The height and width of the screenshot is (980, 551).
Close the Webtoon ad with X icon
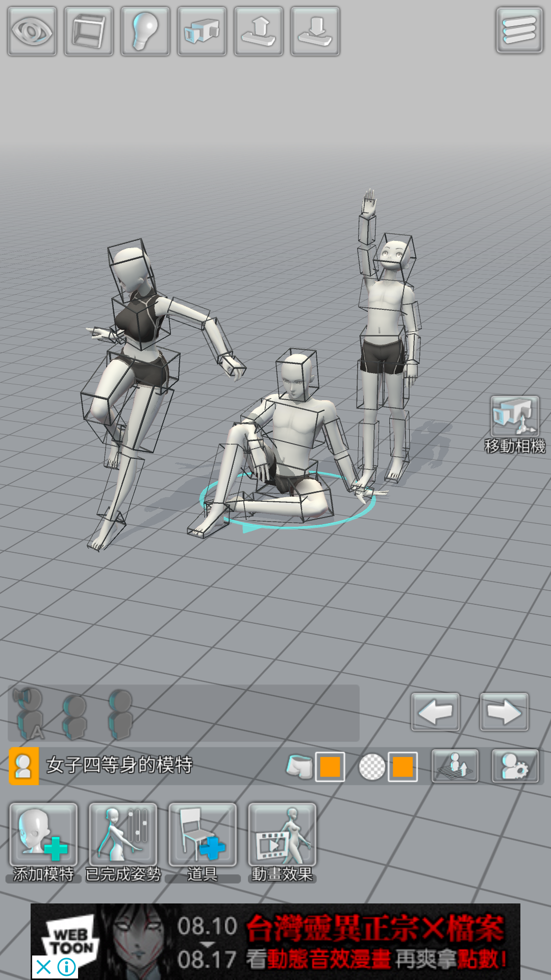[43, 967]
